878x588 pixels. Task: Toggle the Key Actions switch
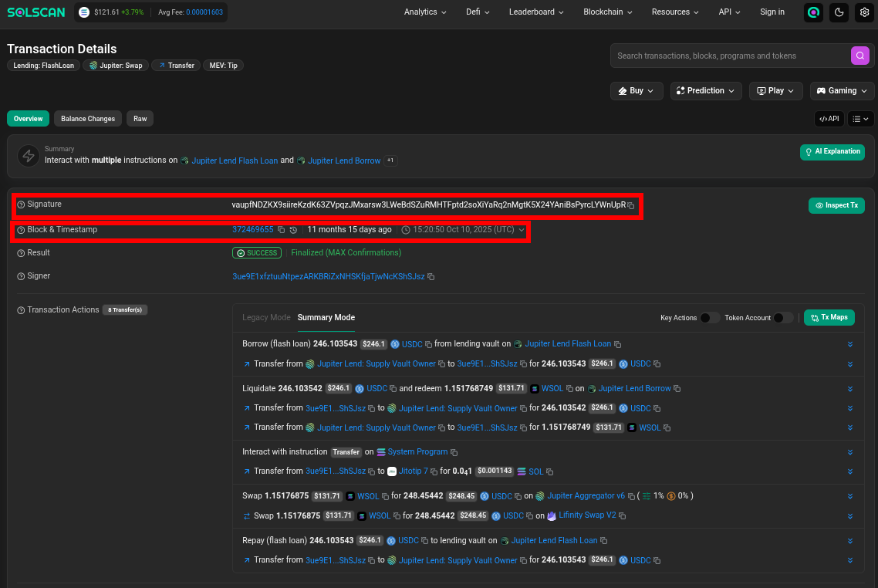point(710,317)
